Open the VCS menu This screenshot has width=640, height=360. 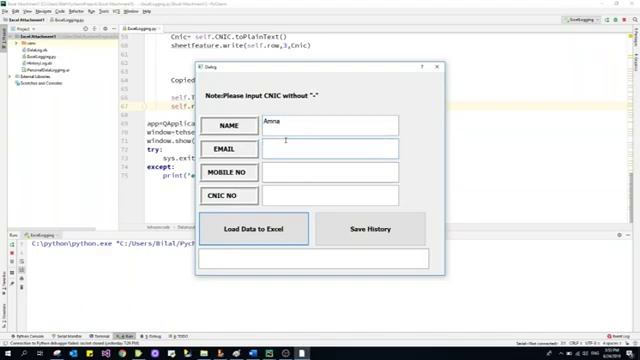(x=116, y=11)
